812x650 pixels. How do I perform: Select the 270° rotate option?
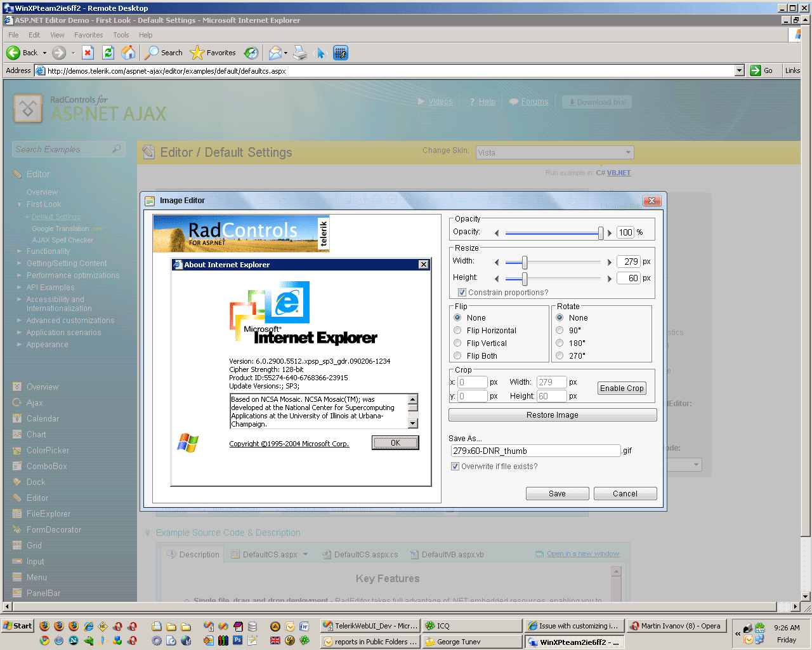pyautogui.click(x=560, y=355)
